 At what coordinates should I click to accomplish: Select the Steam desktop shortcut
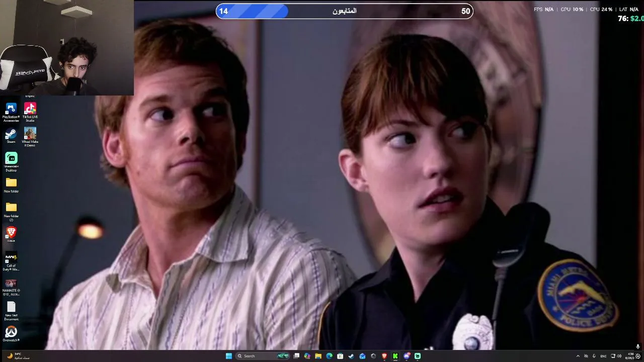click(11, 136)
